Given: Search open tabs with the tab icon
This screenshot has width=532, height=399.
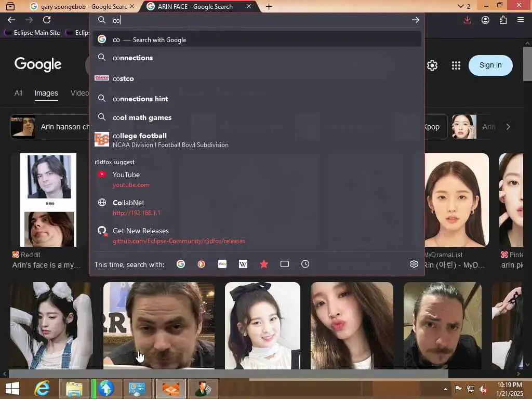Looking at the screenshot, I should [285, 264].
